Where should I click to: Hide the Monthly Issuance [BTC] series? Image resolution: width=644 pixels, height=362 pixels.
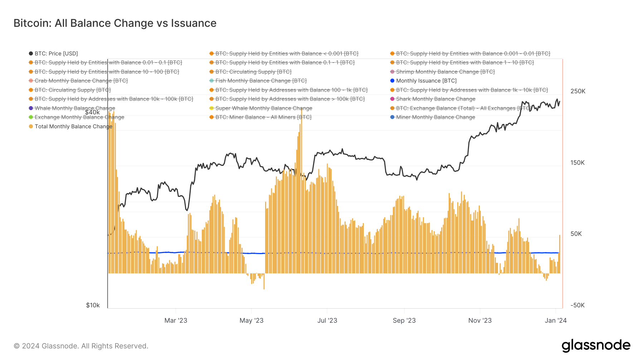[426, 81]
